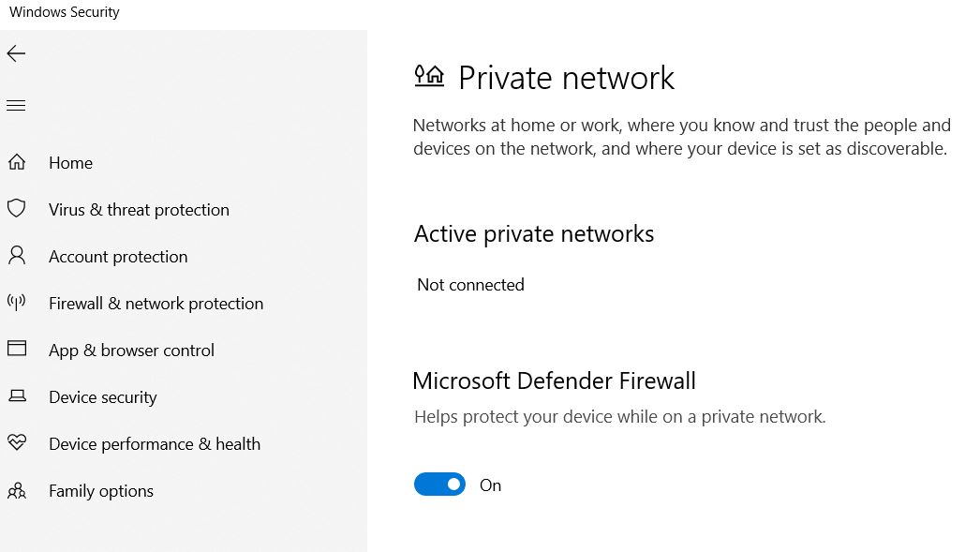Turn off Microsoft Defender Firewall toggle
Image resolution: width=980 pixels, height=552 pixels.
[439, 485]
